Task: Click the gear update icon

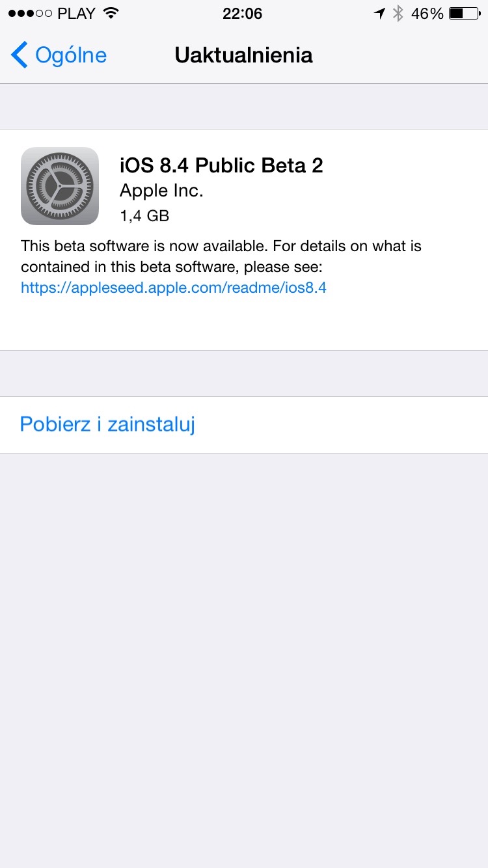Action: [60, 186]
